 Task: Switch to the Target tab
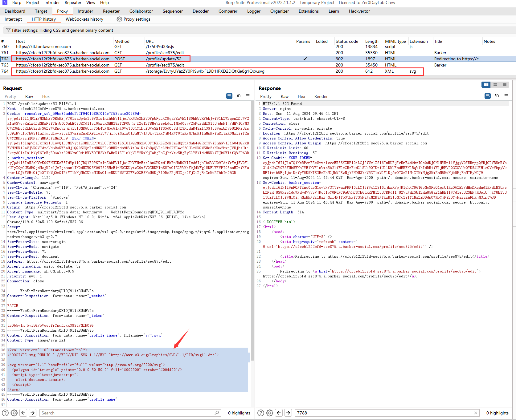tap(41, 11)
